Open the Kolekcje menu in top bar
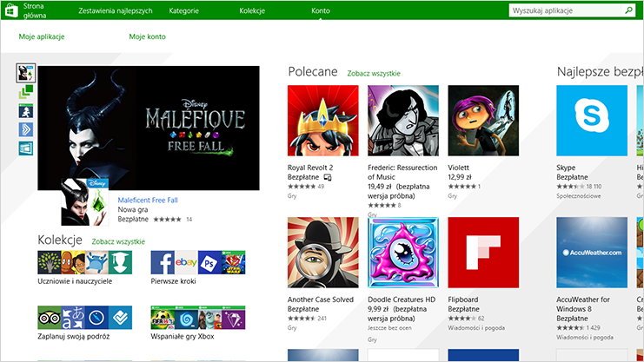This screenshot has width=644, height=362. pos(252,10)
